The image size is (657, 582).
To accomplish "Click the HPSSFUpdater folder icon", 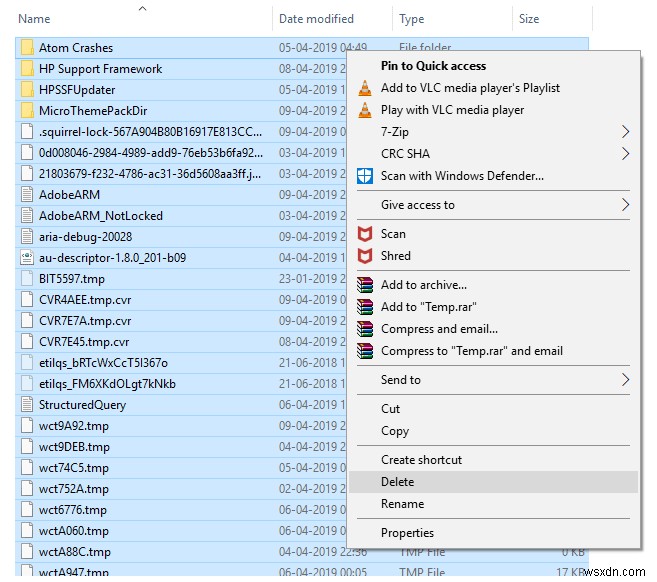I will [27, 90].
